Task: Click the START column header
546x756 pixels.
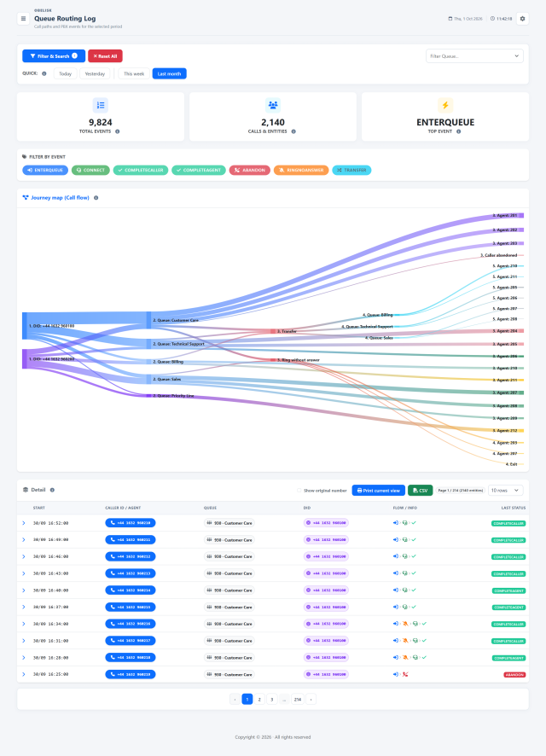Action: pyautogui.click(x=39, y=508)
